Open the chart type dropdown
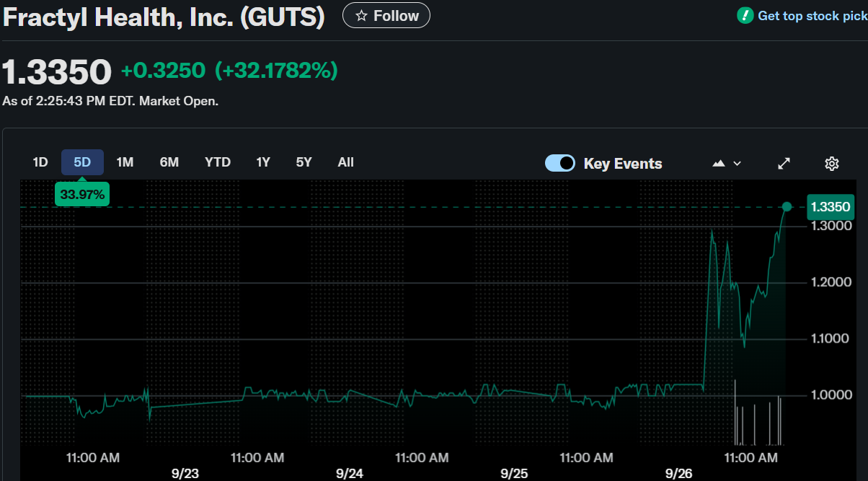Image resolution: width=868 pixels, height=481 pixels. pyautogui.click(x=727, y=164)
